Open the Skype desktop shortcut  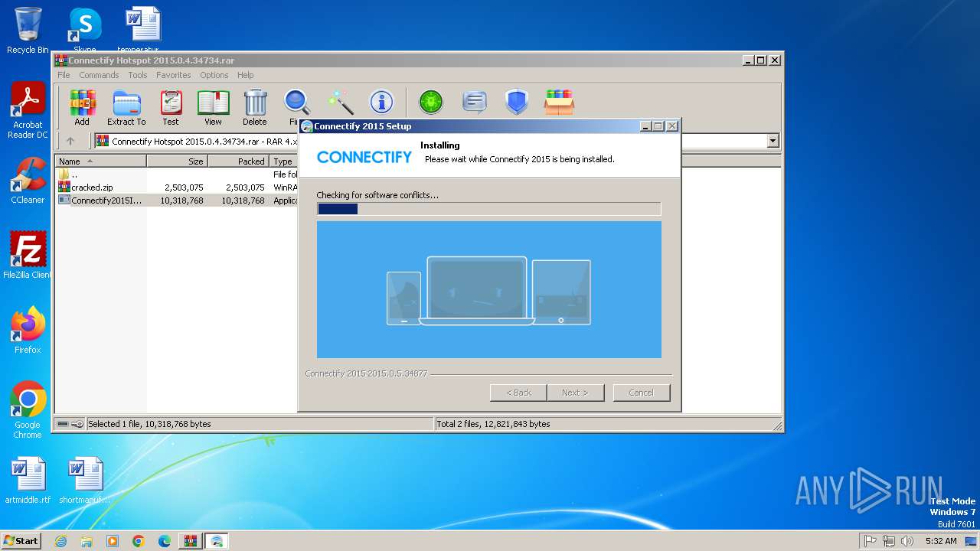point(84,31)
